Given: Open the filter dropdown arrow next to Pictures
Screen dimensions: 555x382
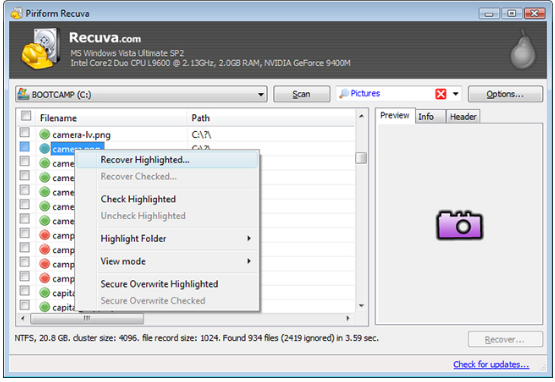Looking at the screenshot, I should (x=456, y=94).
